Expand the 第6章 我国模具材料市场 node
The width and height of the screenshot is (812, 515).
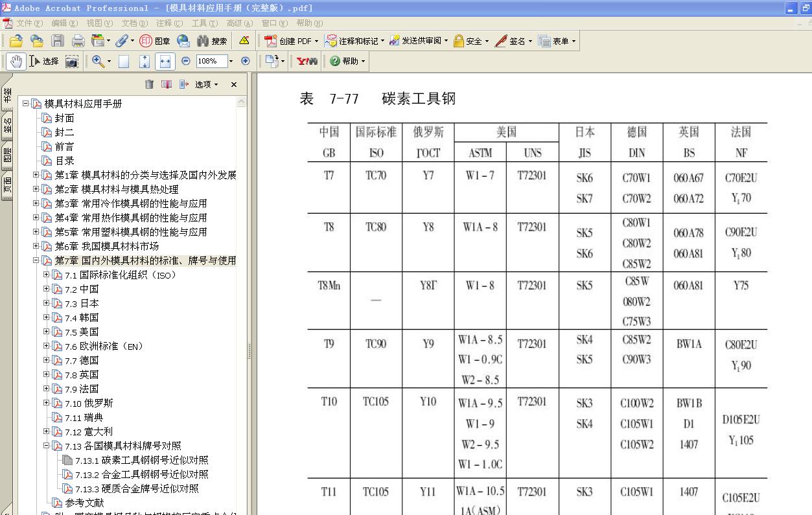point(36,246)
